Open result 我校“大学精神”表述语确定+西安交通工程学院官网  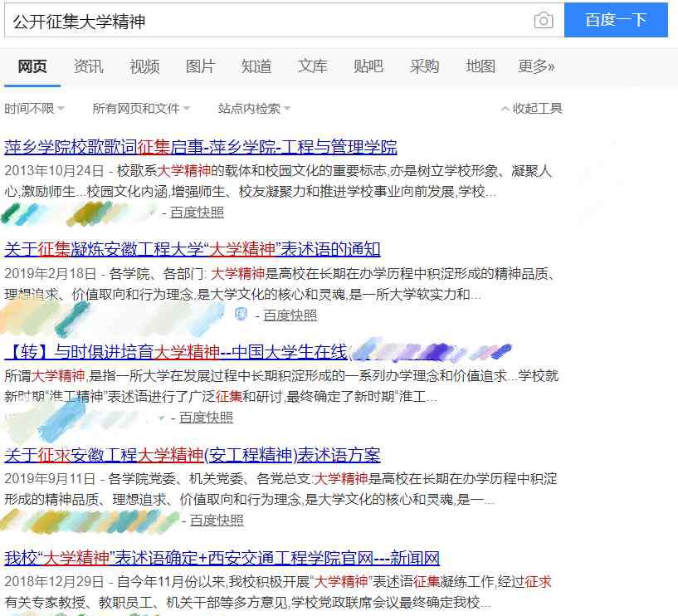coord(222,558)
